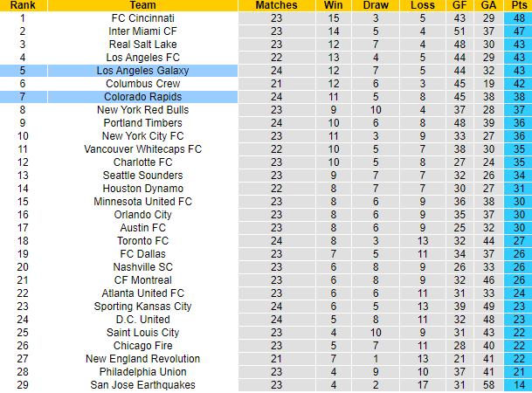
Task: Click the Team column header
Action: point(142,5)
